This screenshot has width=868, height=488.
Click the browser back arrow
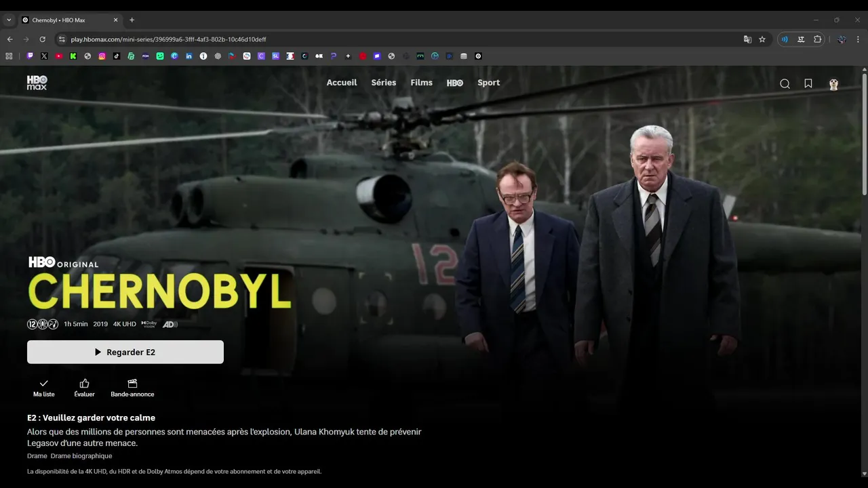point(10,39)
